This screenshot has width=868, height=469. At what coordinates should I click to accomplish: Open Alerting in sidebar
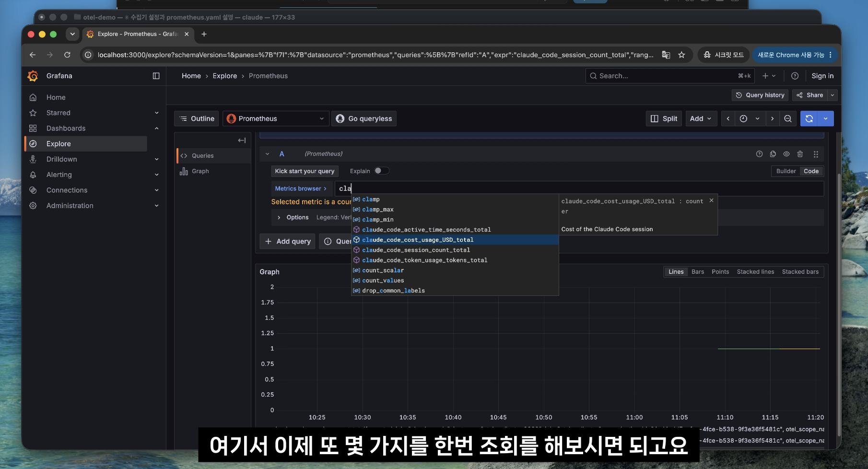click(x=59, y=175)
